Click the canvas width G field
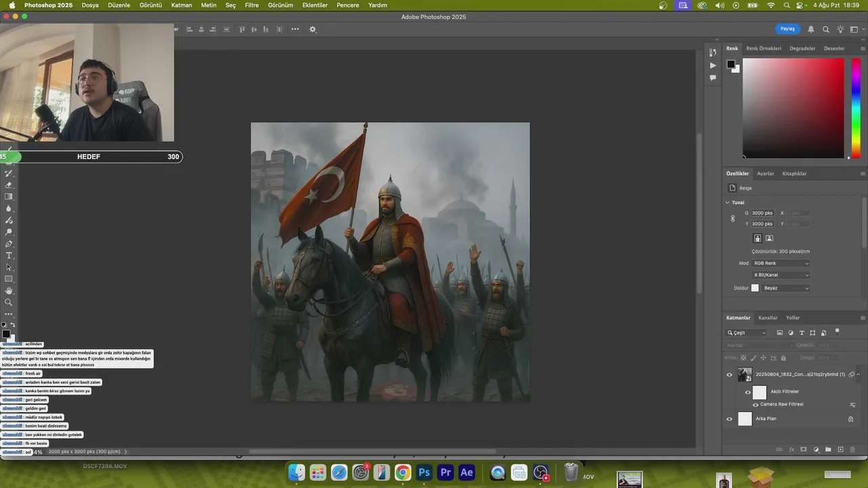The image size is (868, 488). click(762, 213)
